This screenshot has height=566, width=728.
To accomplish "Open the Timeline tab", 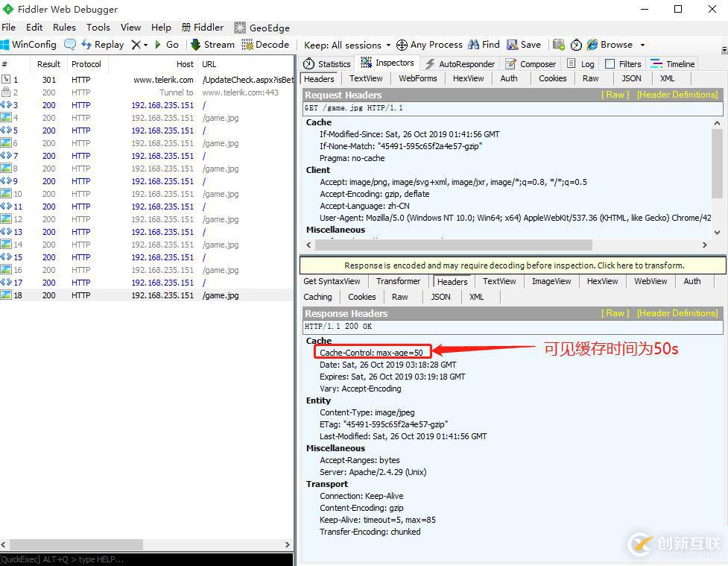I will tap(672, 63).
